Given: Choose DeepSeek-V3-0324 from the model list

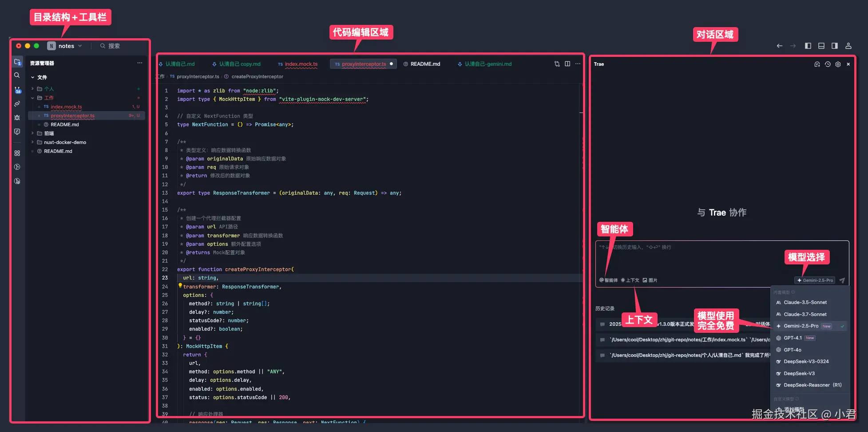Looking at the screenshot, I should 810,362.
